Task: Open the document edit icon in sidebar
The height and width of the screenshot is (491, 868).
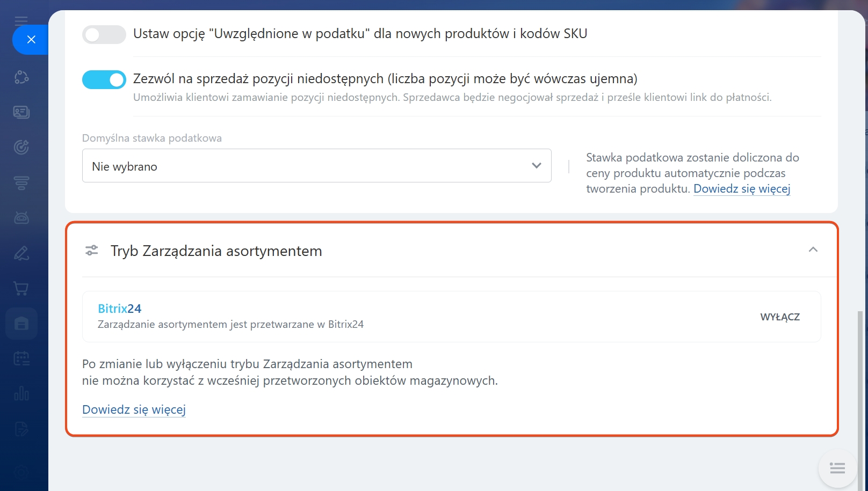Action: point(21,429)
